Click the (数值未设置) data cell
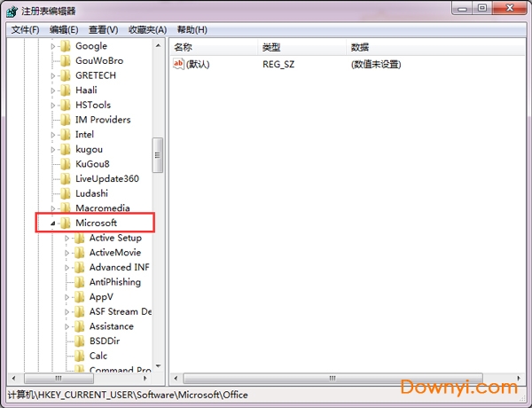 pos(376,64)
